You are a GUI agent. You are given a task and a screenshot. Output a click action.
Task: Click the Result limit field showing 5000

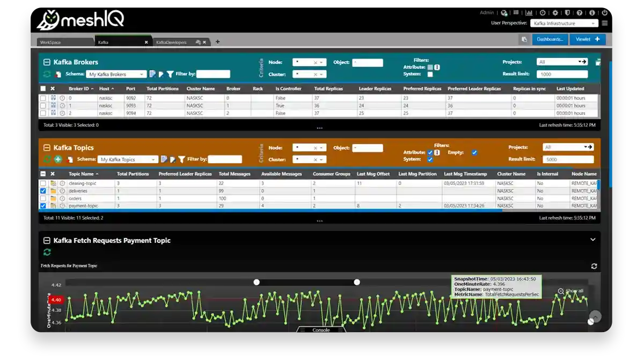tap(568, 160)
